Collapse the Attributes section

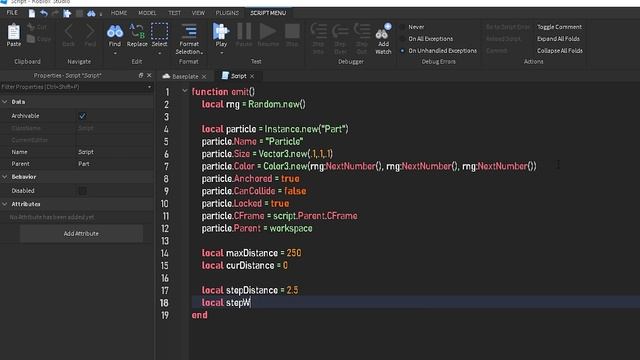[5, 204]
